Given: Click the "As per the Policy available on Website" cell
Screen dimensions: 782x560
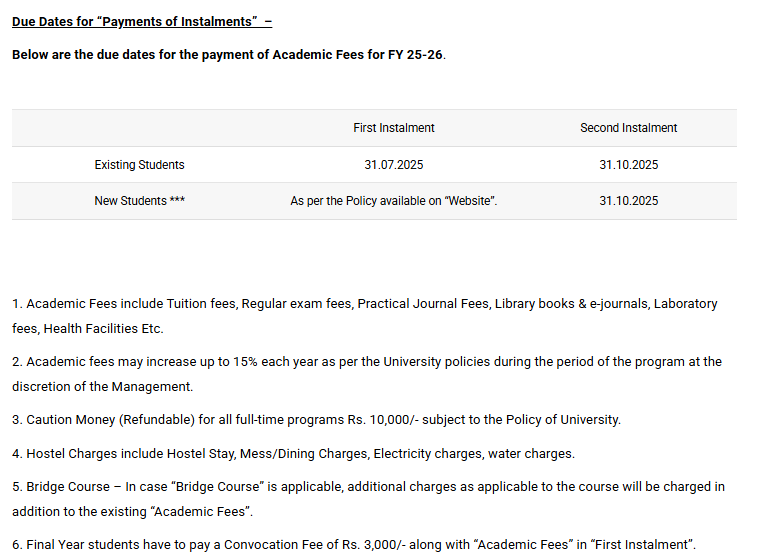Looking at the screenshot, I should tap(394, 201).
